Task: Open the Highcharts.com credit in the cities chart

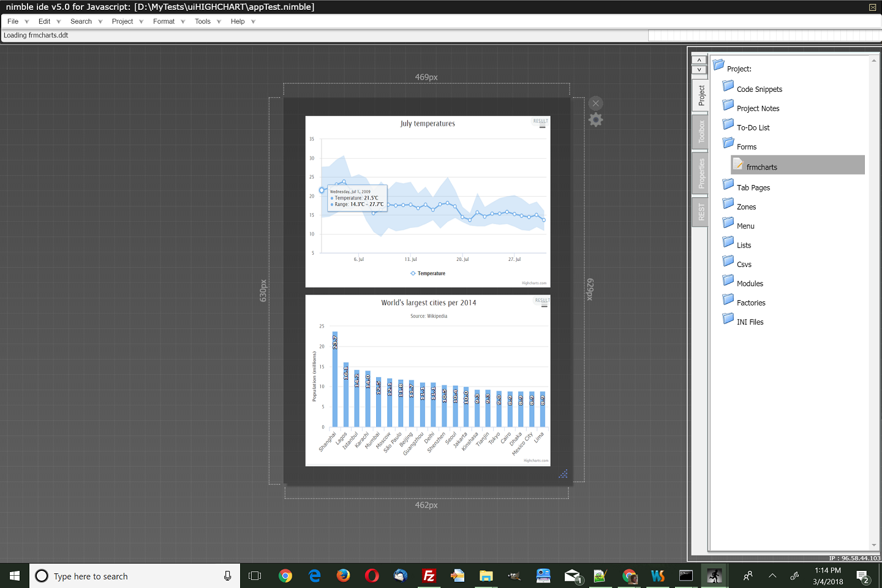Action: pyautogui.click(x=536, y=461)
